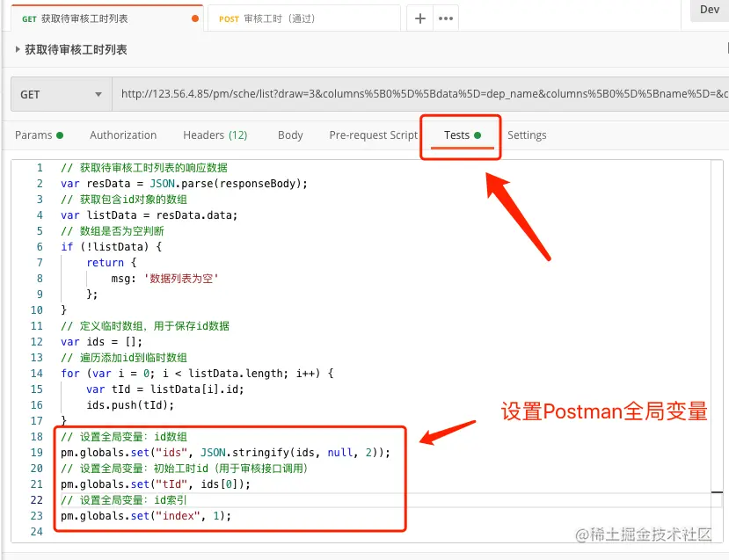Click line 21 pm.globals.set("tId" statement

156,484
